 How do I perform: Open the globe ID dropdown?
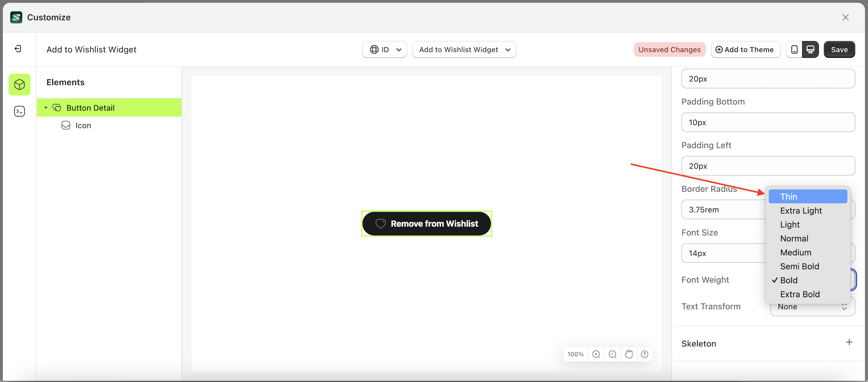pos(384,49)
